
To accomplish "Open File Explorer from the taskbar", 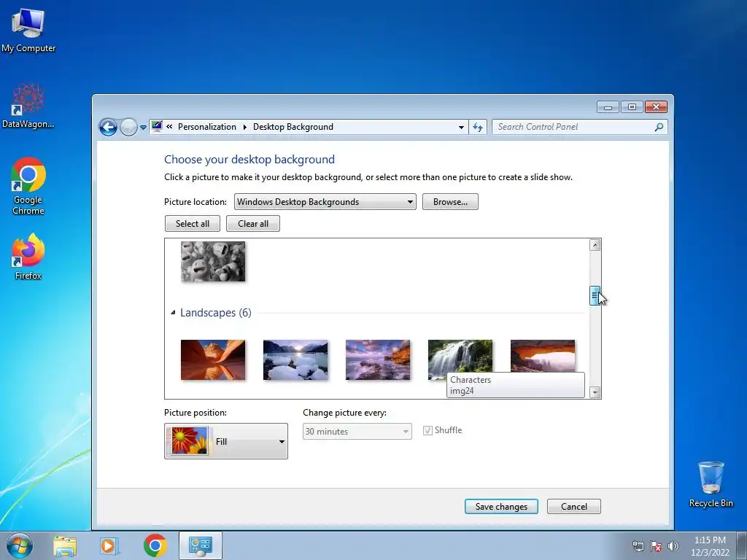I will 65,546.
